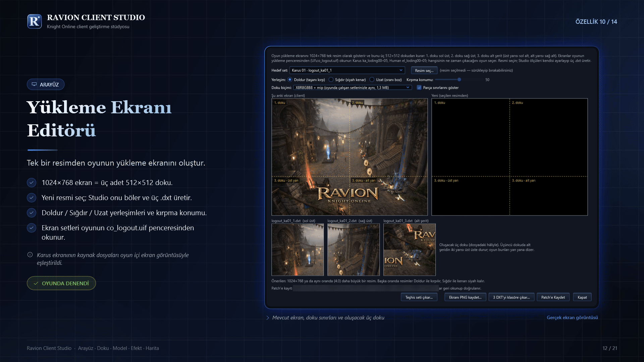Image resolution: width=644 pixels, height=362 pixels.
Task: Click the OYUNDA DENENDİ badge
Action: 61,283
